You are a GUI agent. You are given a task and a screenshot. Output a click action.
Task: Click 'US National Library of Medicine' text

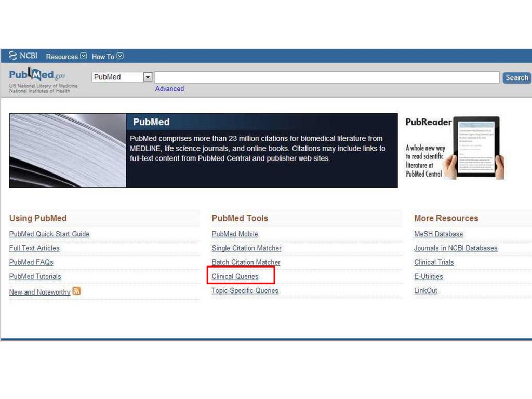pyautogui.click(x=44, y=86)
